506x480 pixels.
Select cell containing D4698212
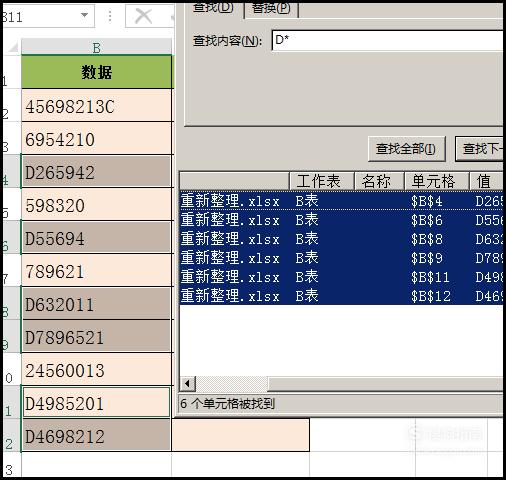click(97, 435)
